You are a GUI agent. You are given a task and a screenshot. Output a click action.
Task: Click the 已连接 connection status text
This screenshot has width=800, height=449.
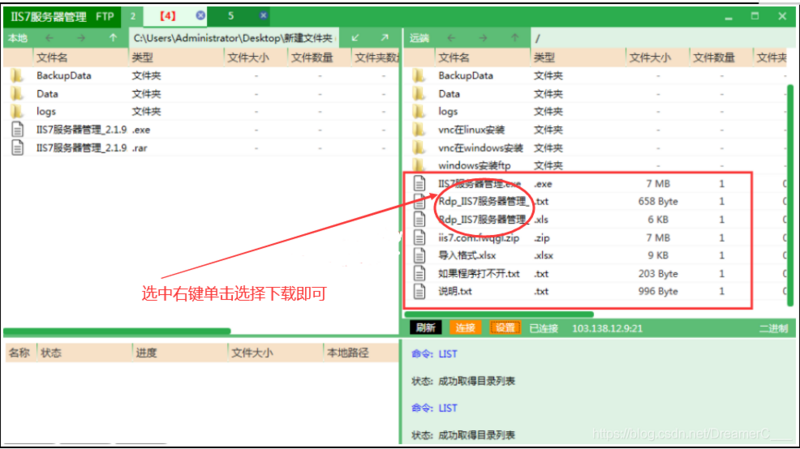coord(543,328)
